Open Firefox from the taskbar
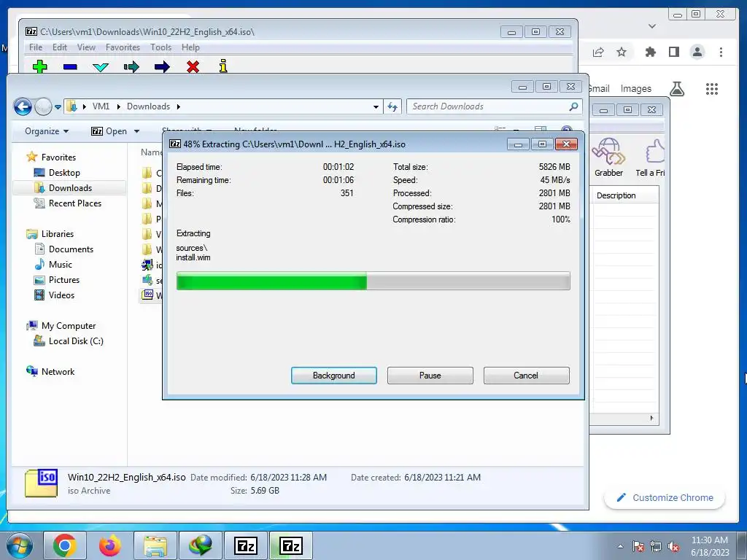The image size is (747, 560). tap(110, 545)
